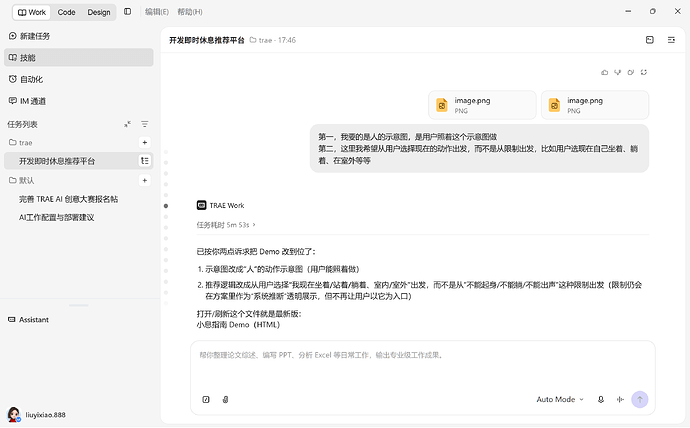Click the list icon on 开发即时休息推荐平台 row
Viewport: 690px width, 428px height.
pos(145,161)
